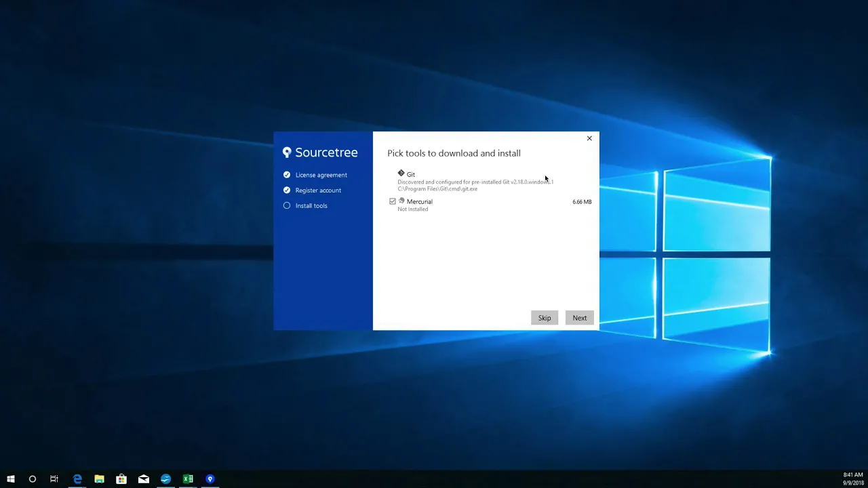Open Microsoft Edge from the taskbar

tap(77, 479)
